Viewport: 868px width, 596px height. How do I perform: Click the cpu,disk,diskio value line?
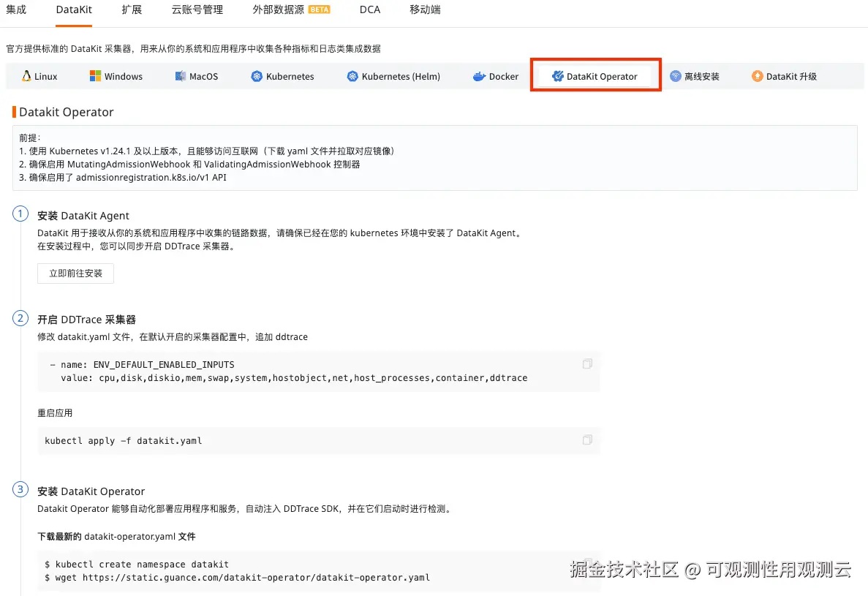[x=294, y=378]
